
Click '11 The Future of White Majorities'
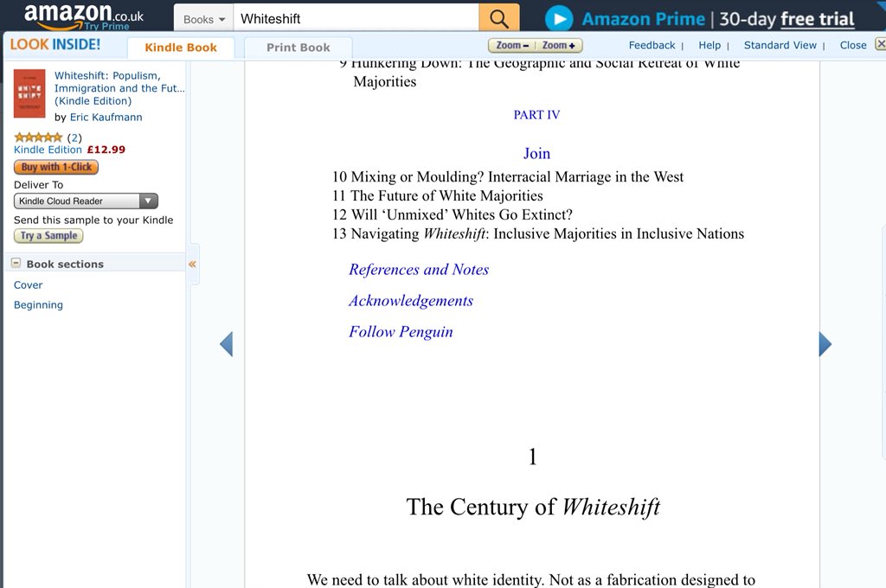point(437,196)
